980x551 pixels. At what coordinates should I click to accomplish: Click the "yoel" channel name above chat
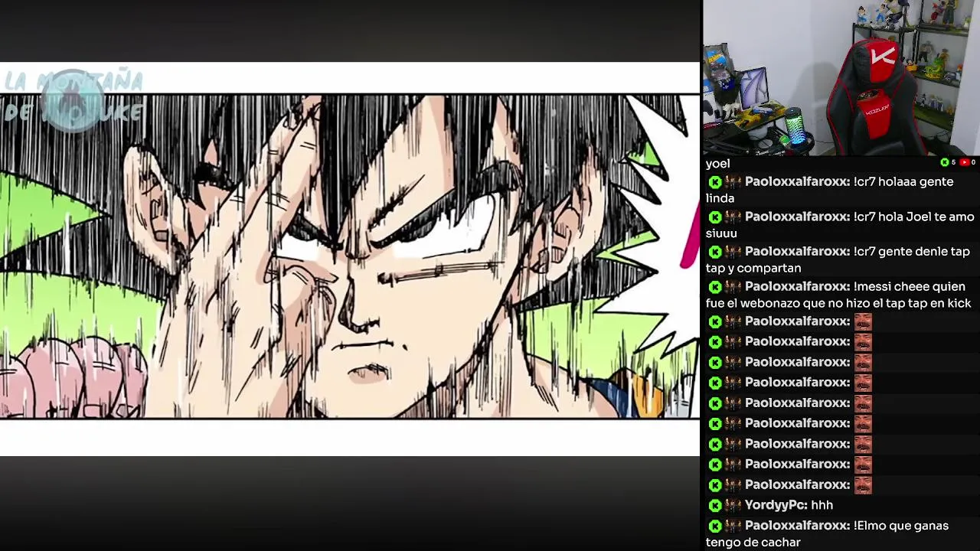coord(717,163)
